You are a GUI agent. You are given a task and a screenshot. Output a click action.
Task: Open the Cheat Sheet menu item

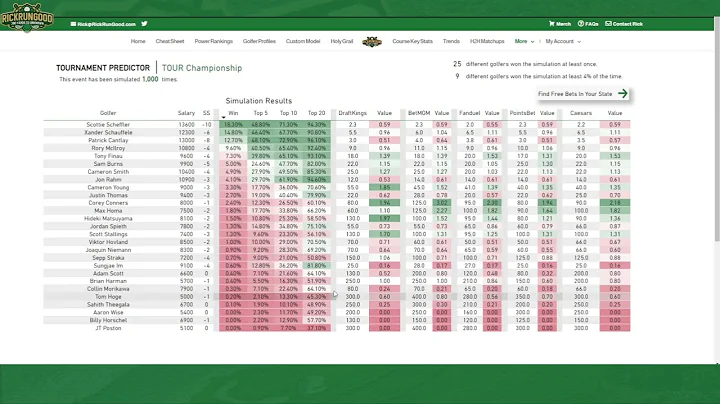click(x=170, y=41)
